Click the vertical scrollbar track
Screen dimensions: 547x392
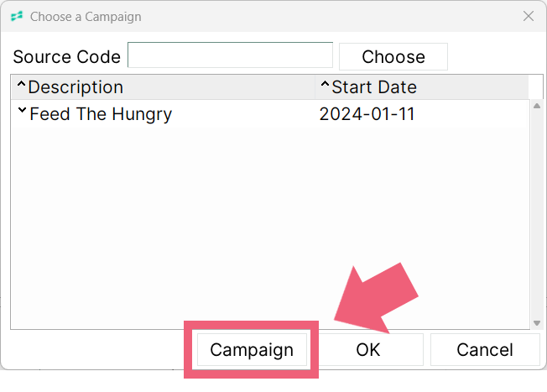coord(537,214)
